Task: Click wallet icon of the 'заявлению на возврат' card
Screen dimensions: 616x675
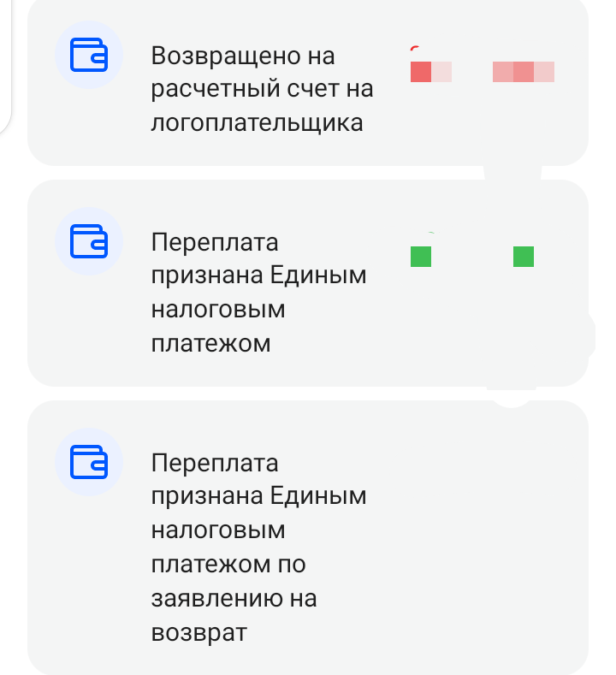Action: [x=89, y=462]
